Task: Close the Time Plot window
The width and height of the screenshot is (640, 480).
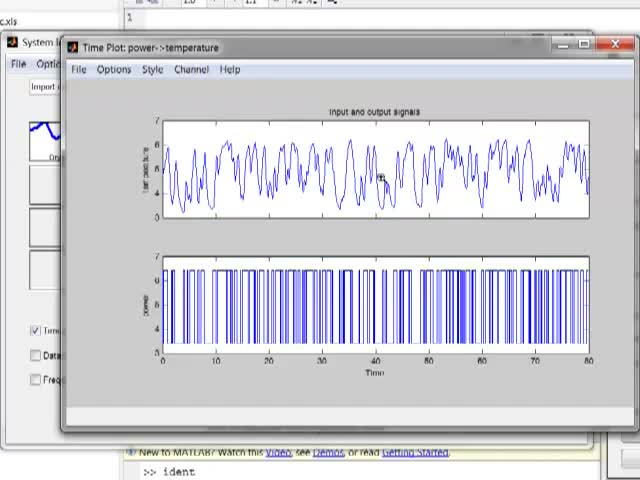Action: 616,44
